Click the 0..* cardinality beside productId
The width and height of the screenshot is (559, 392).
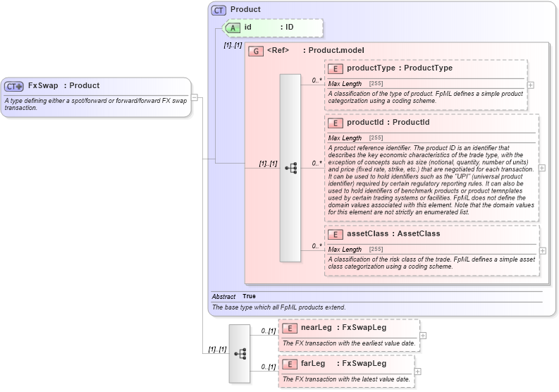317,164
